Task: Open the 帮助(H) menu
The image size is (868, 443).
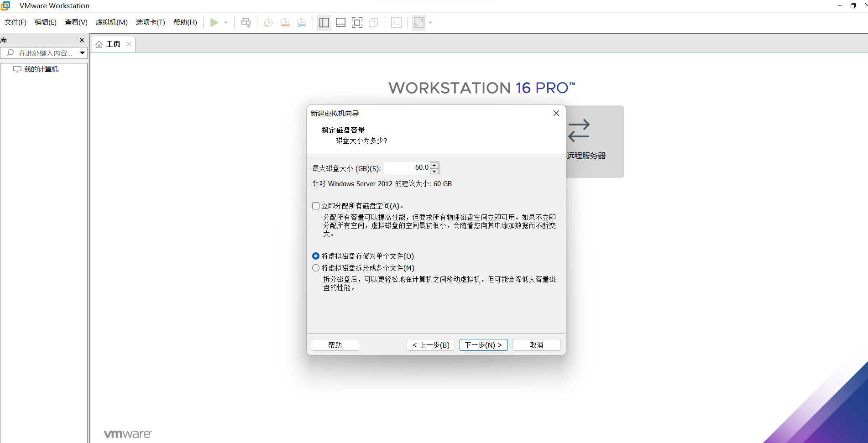Action: click(185, 22)
